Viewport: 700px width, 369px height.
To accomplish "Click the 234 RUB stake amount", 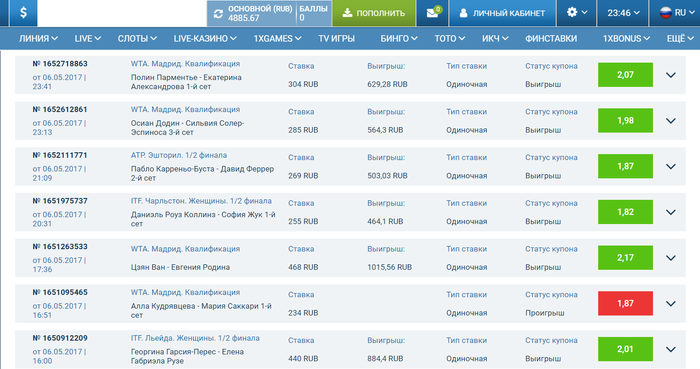I will coord(303,313).
